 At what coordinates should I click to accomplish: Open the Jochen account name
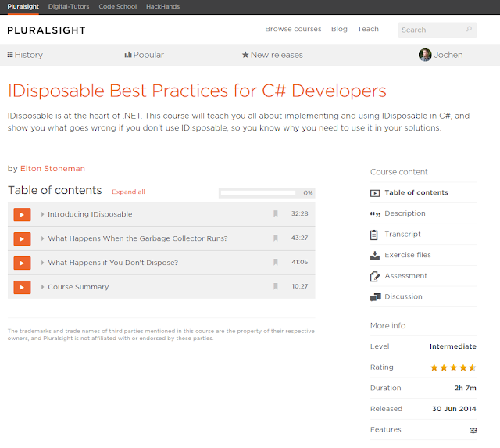[x=448, y=55]
